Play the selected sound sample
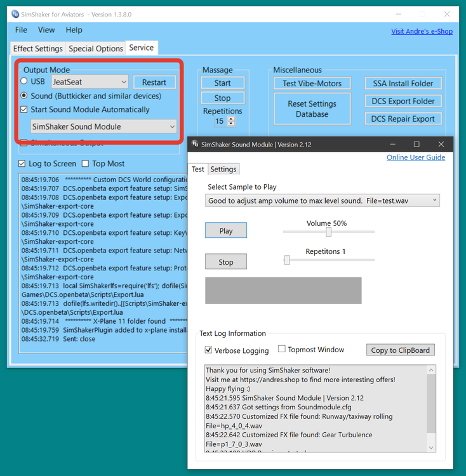 (x=226, y=230)
